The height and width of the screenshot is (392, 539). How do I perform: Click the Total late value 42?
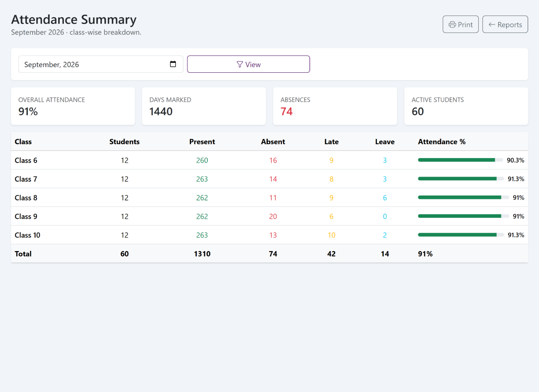[x=331, y=254]
